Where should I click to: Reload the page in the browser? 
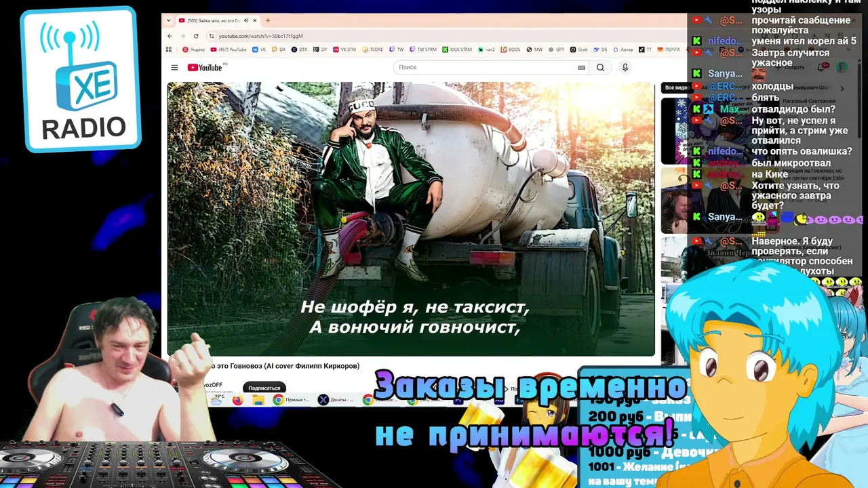[x=196, y=36]
